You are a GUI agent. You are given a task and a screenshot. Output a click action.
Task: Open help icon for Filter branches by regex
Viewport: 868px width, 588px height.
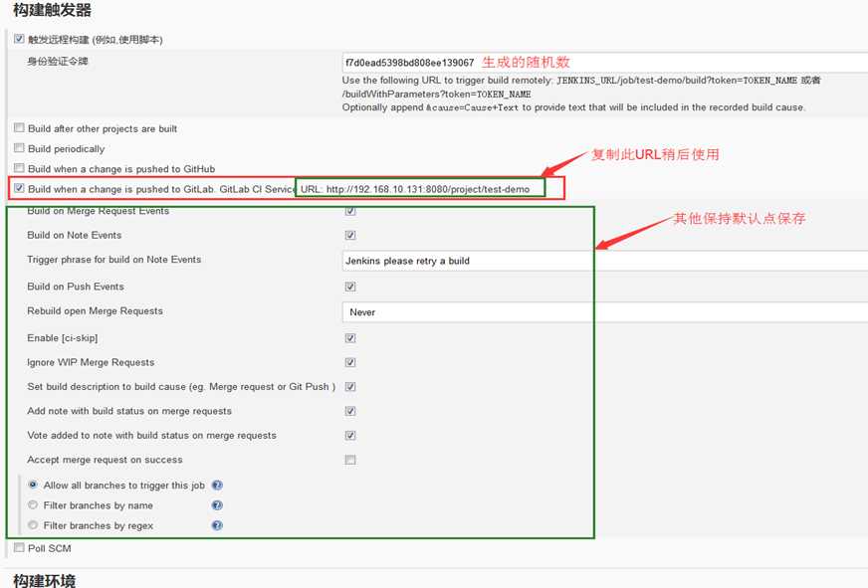tap(217, 525)
